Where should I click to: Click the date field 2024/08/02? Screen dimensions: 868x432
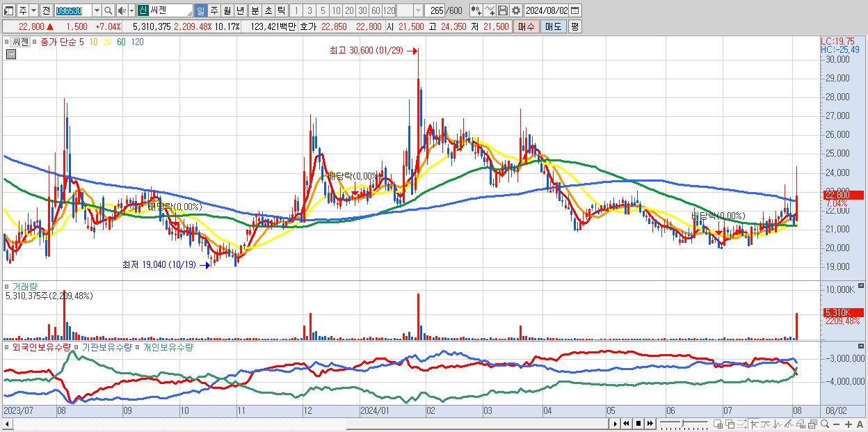point(547,10)
